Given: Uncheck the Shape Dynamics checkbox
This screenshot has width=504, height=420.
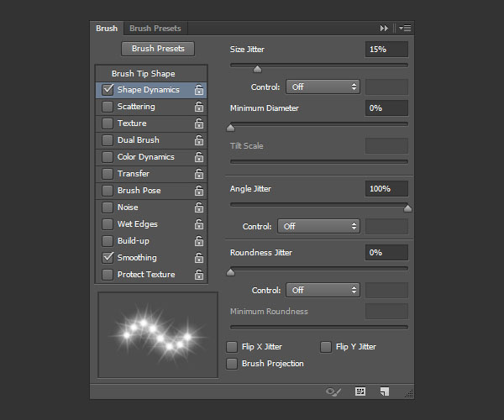Looking at the screenshot, I should [108, 90].
